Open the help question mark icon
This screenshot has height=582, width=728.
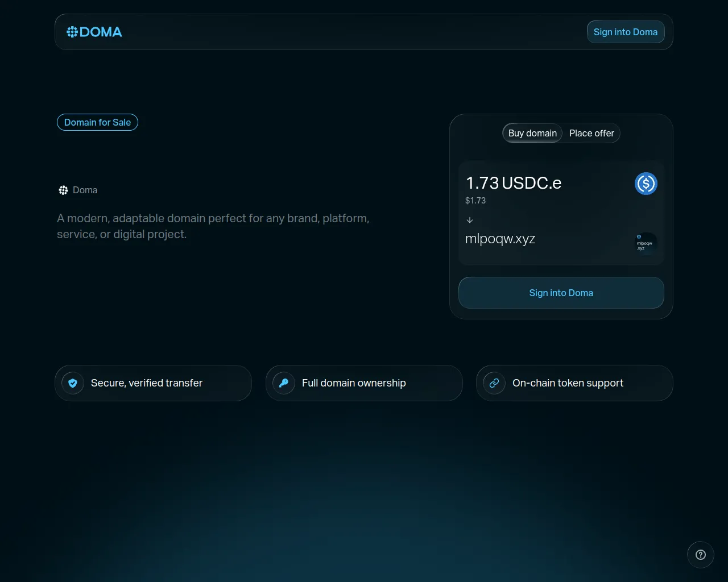coord(701,555)
